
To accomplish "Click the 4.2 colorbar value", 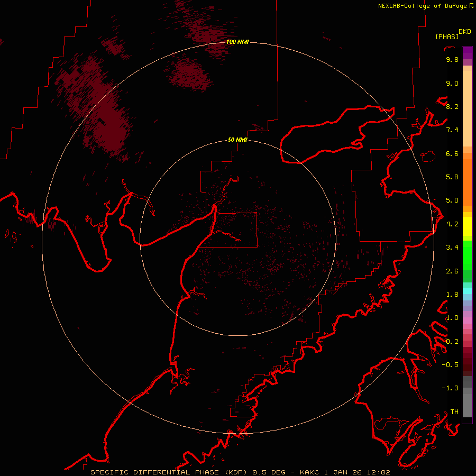I will (x=452, y=224).
